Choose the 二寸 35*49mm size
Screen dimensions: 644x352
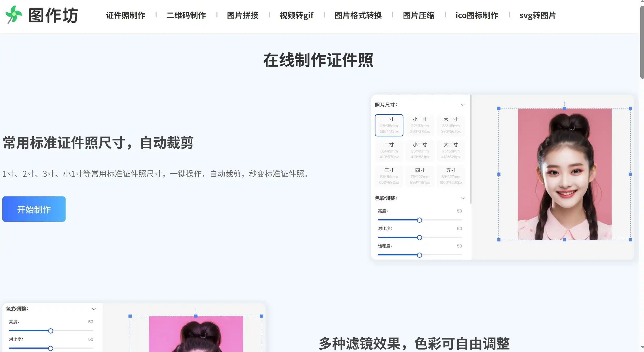click(x=389, y=151)
